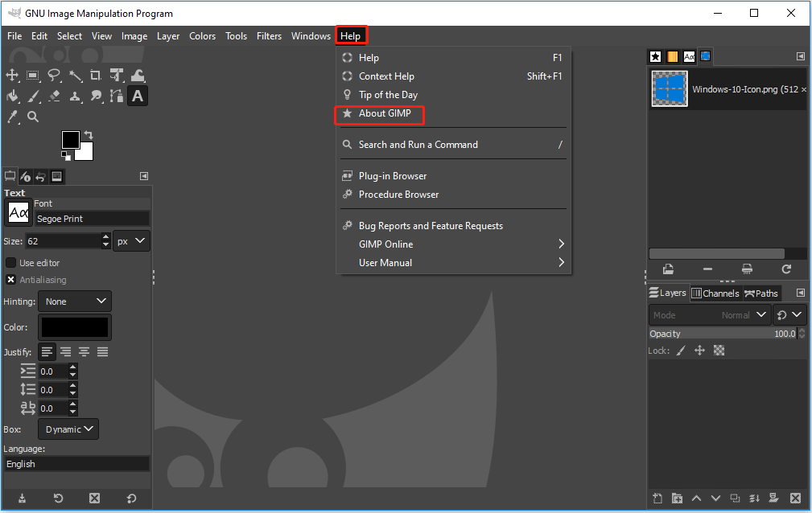Viewport: 812px width, 513px height.
Task: Raise the layer with the up arrow
Action: point(697,498)
